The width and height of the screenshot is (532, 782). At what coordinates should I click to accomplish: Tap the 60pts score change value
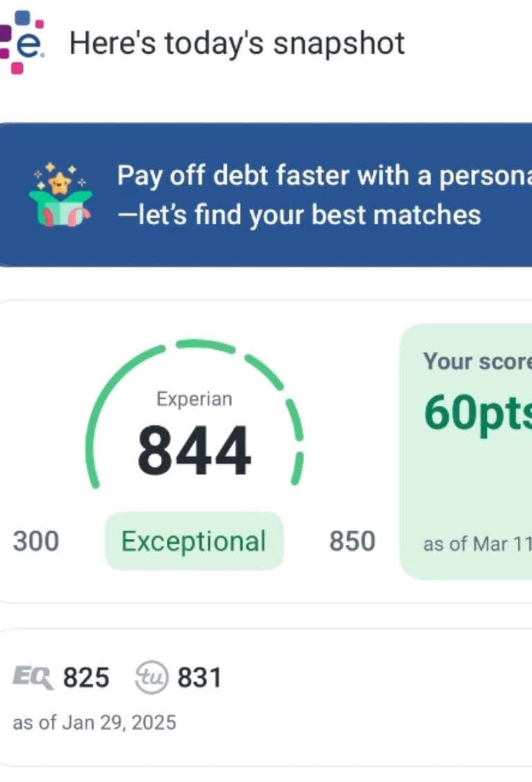(x=477, y=412)
